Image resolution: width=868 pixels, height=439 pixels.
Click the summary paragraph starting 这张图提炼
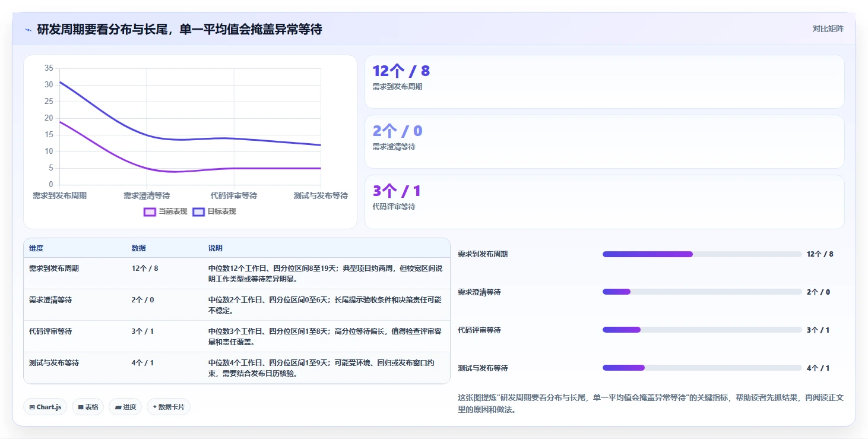[651, 403]
